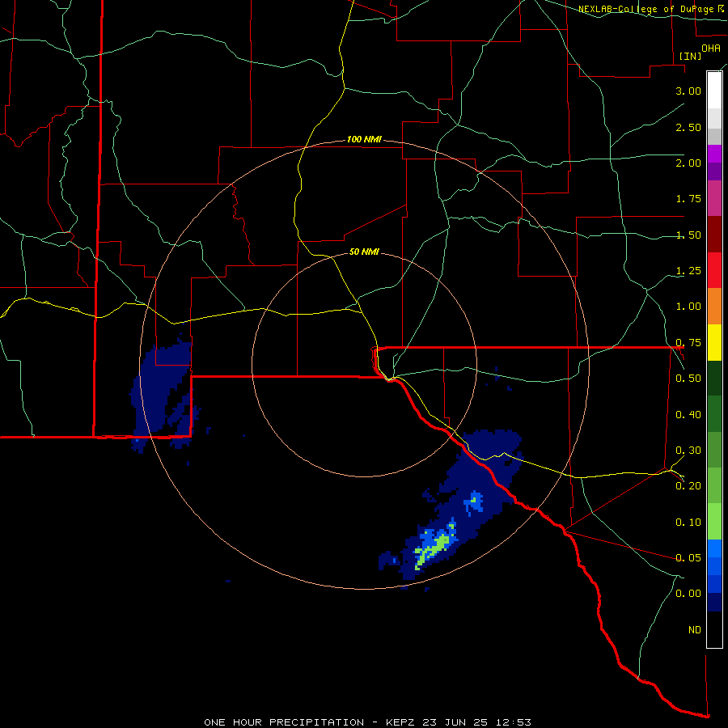Select the 0.00 scale label
This screenshot has width=728, height=728.
[688, 594]
